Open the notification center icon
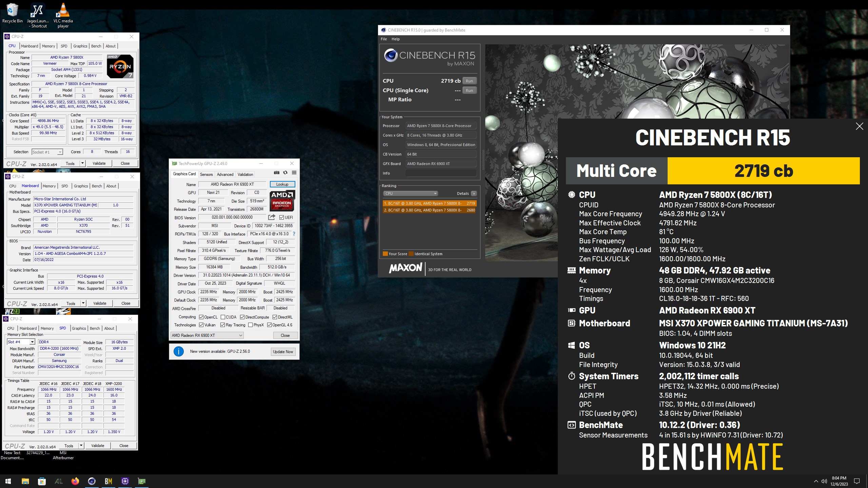 click(857, 481)
